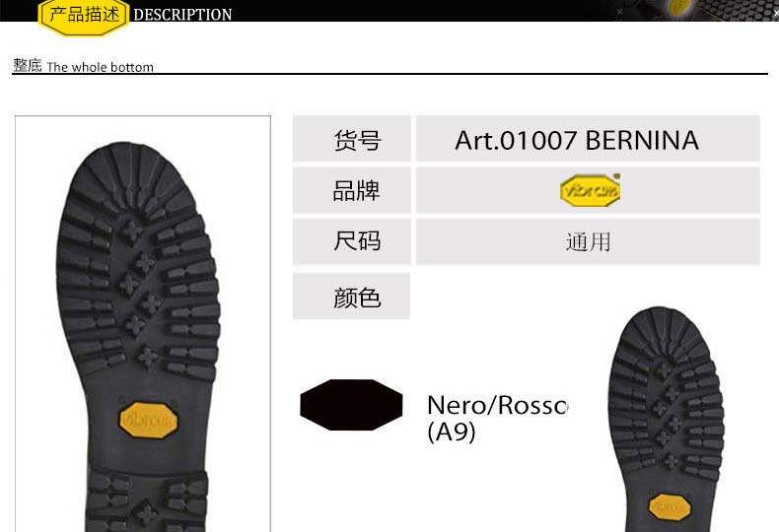
Task: Click the yellow Vibram badge on small sole
Action: (x=670, y=507)
